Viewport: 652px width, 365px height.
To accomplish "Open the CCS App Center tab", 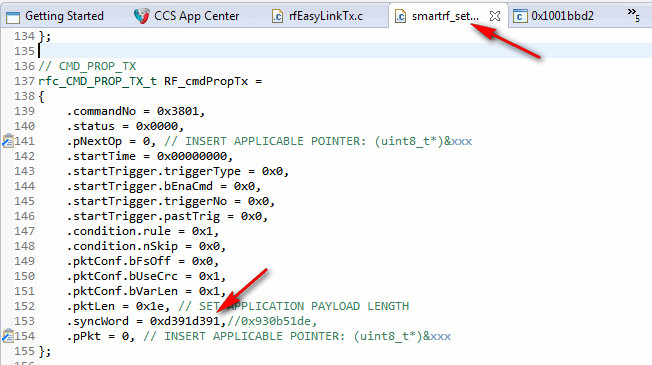I will (196, 16).
